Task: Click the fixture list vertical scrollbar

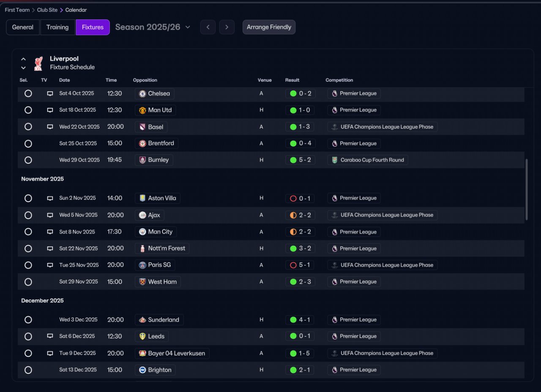Action: 527,189
